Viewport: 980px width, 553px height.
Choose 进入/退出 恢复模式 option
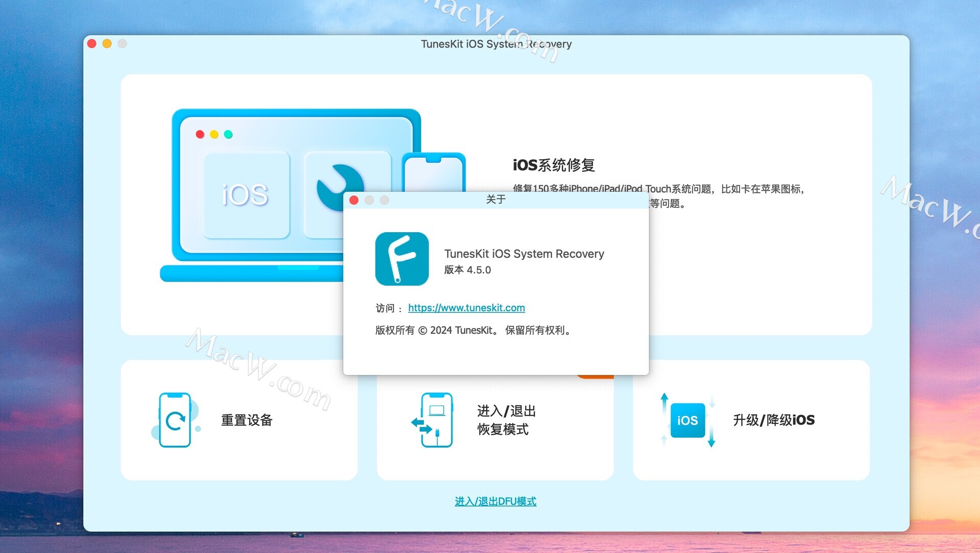(506, 420)
